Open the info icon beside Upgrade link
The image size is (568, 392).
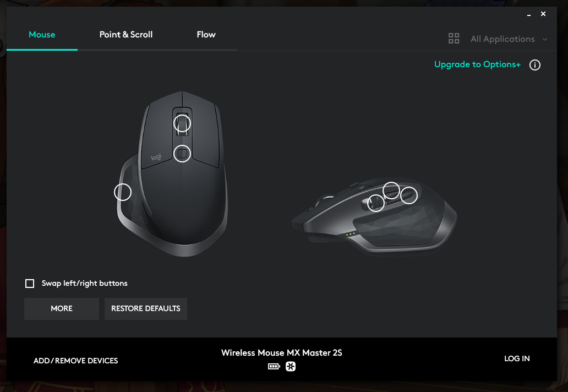pos(534,65)
